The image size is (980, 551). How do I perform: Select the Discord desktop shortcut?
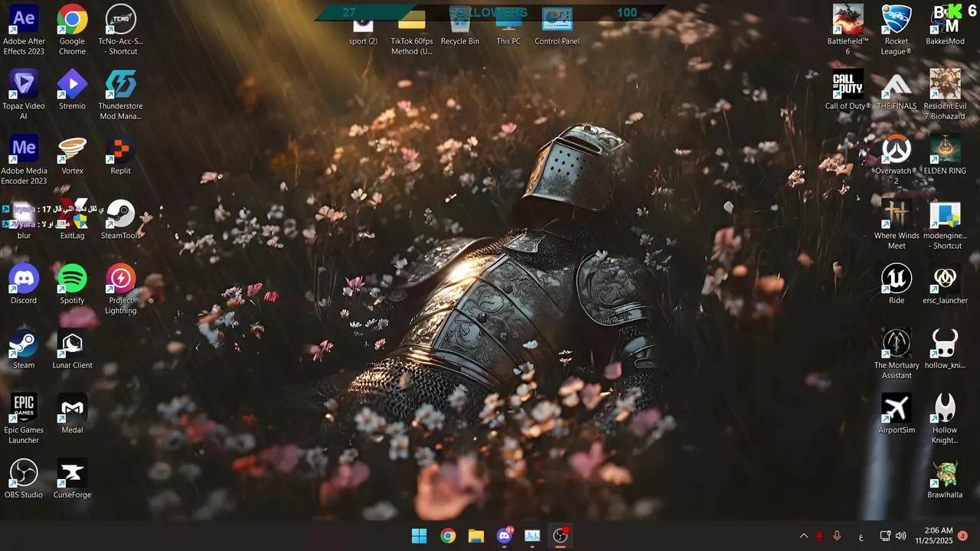[x=24, y=285]
